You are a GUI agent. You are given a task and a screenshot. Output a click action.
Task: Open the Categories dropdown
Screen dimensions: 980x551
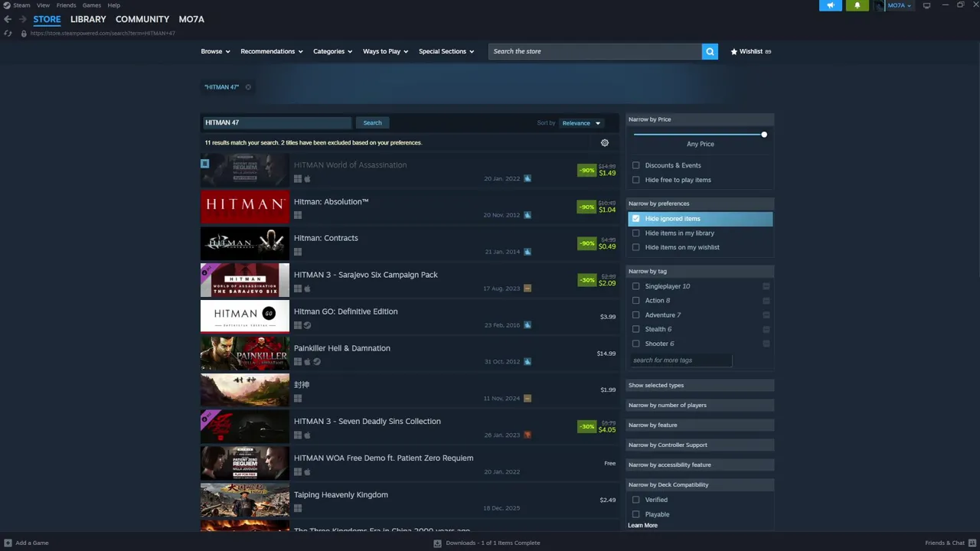[x=332, y=51]
